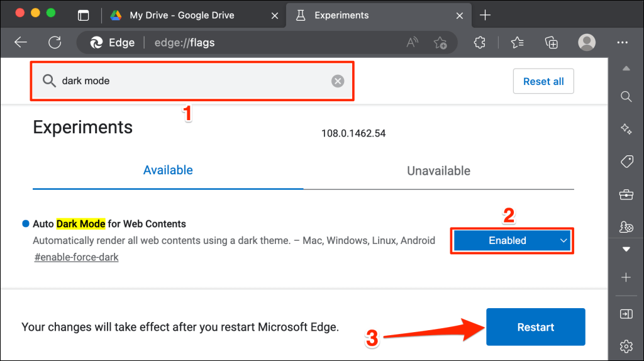Add this page to favorites star icon
This screenshot has height=361, width=644.
click(x=440, y=43)
